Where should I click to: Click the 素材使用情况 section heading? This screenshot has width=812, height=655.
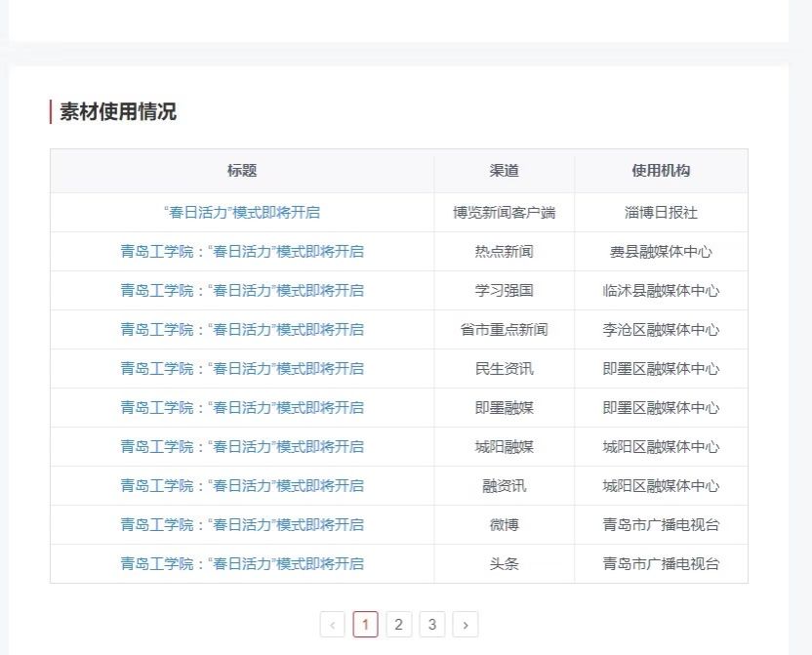pos(118,112)
